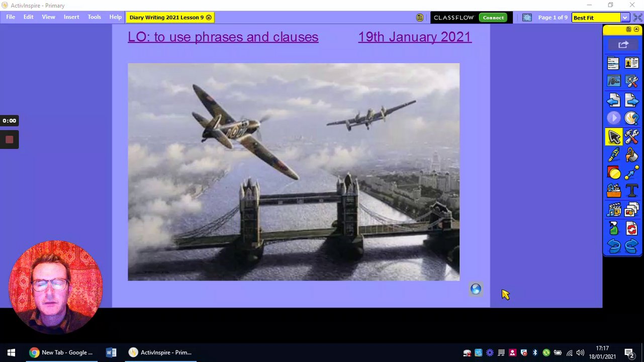
Task: Go to next page with blue right arrow
Action: coord(631,101)
